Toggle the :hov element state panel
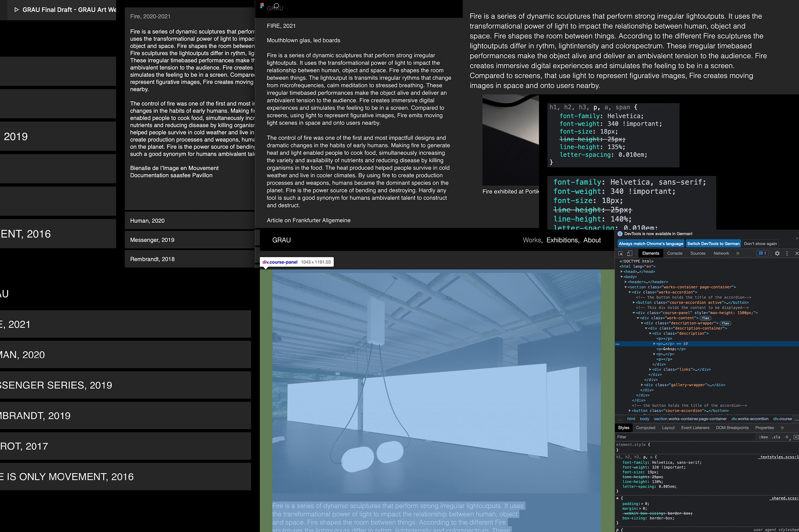This screenshot has height=532, width=799. click(763, 437)
